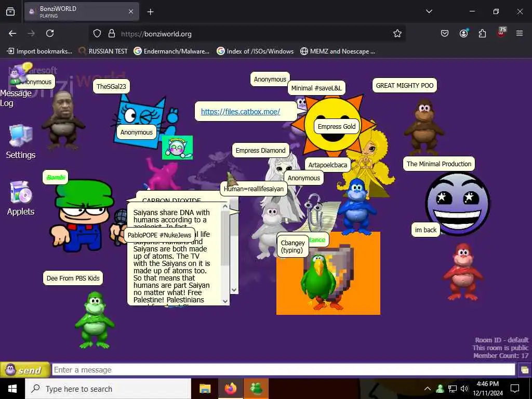
Task: Click the Type here to search box
Action: pyautogui.click(x=108, y=389)
